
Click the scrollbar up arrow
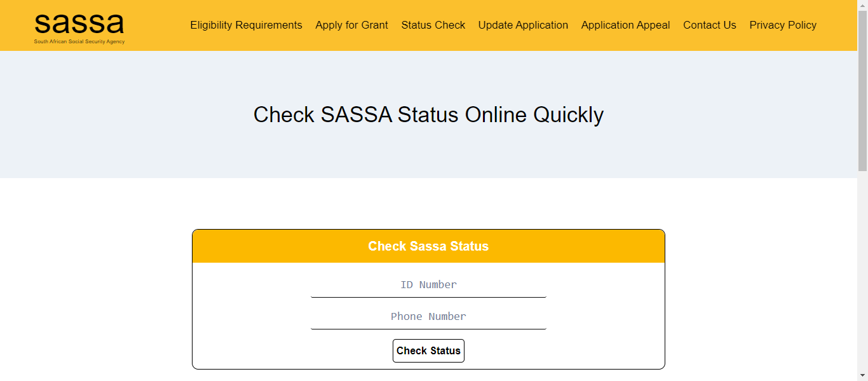[x=864, y=5]
